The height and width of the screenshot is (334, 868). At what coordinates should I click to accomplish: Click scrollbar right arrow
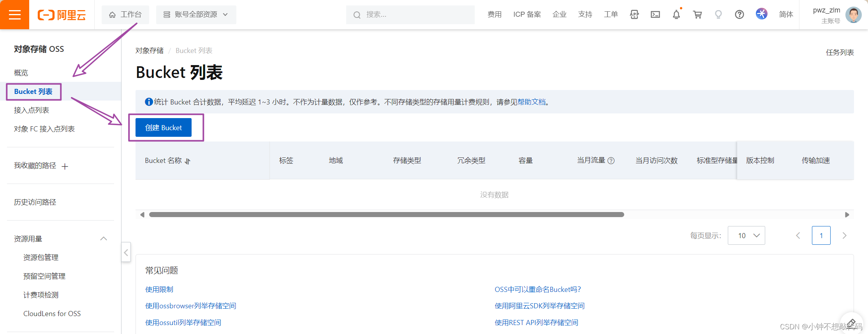point(847,215)
